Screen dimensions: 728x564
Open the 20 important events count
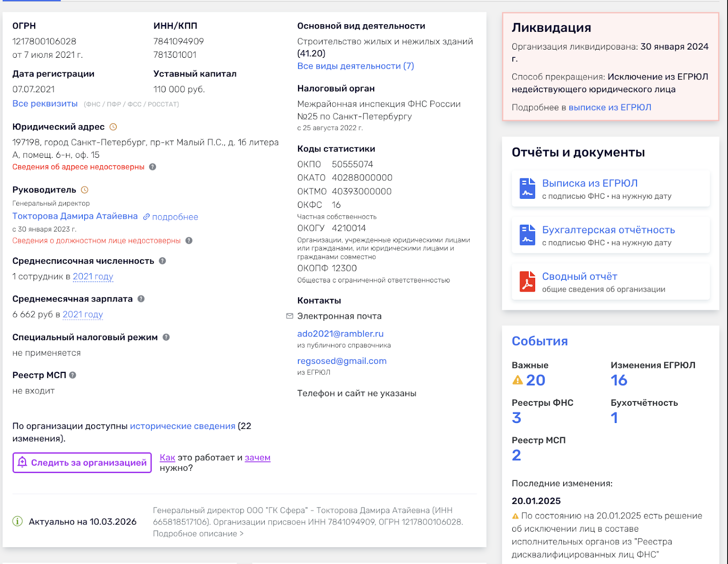click(535, 380)
